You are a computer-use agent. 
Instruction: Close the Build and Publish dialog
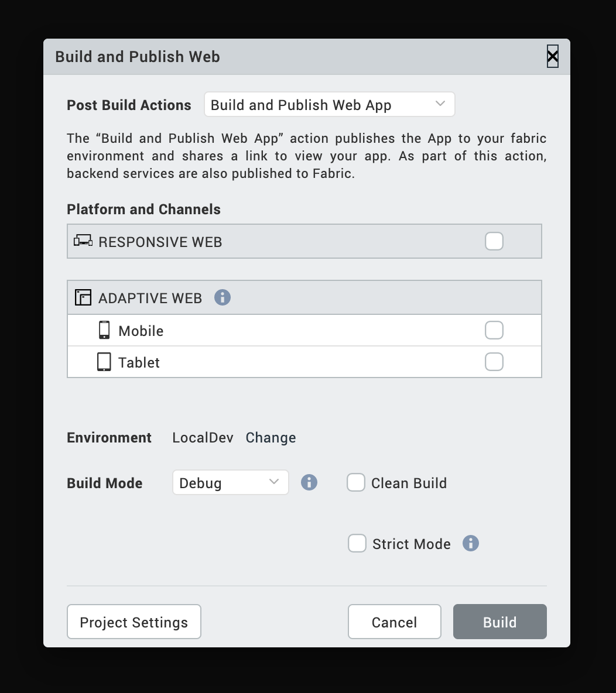(552, 57)
